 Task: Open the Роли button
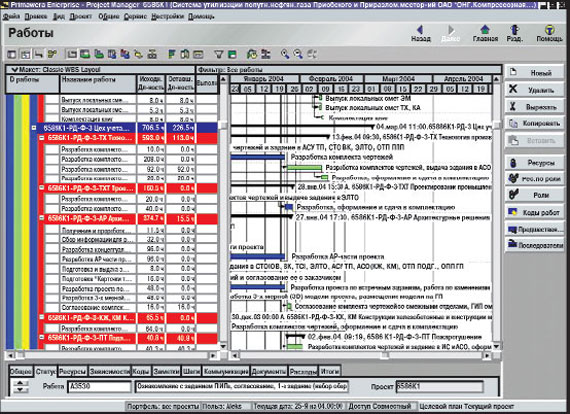coord(534,195)
